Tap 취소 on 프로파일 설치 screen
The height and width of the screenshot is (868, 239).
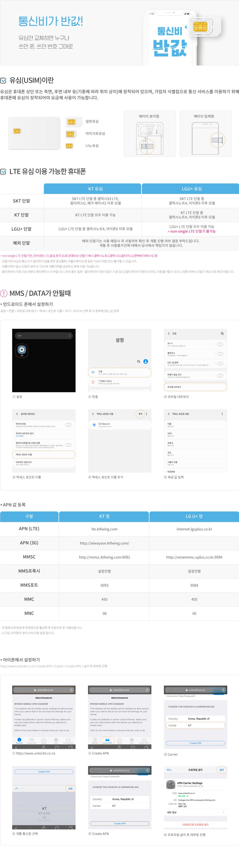(x=169, y=770)
